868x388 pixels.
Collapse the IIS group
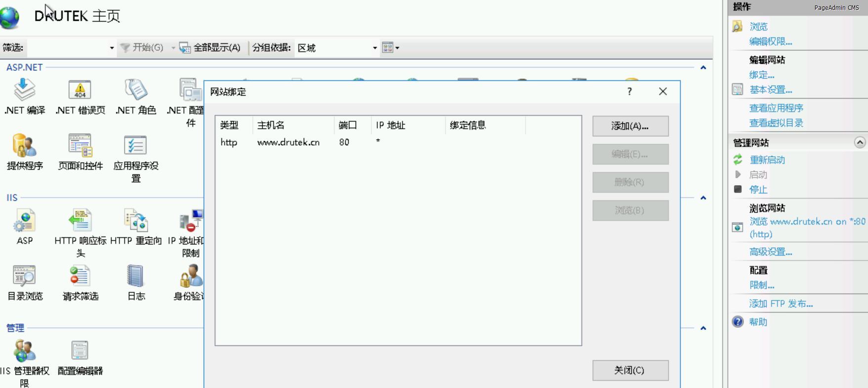point(703,198)
